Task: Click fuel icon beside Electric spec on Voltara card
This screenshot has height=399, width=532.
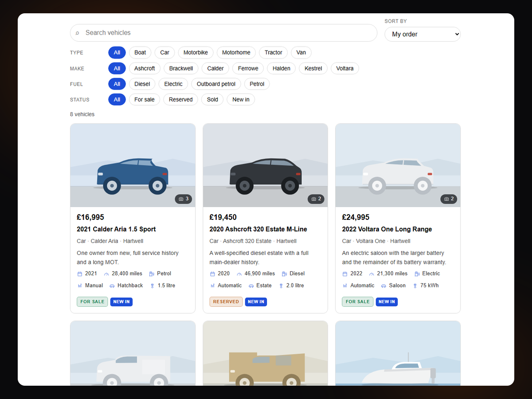Action: tap(417, 274)
